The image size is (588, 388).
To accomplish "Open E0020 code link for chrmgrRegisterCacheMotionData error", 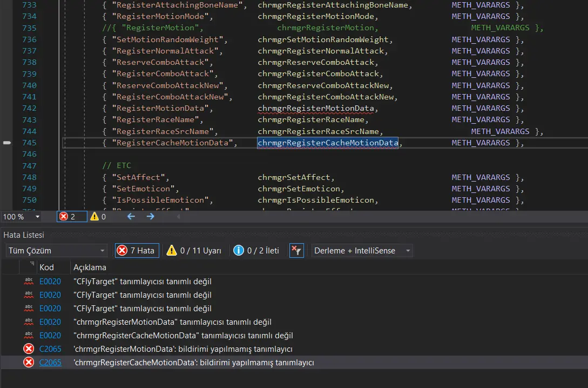I will 50,336.
